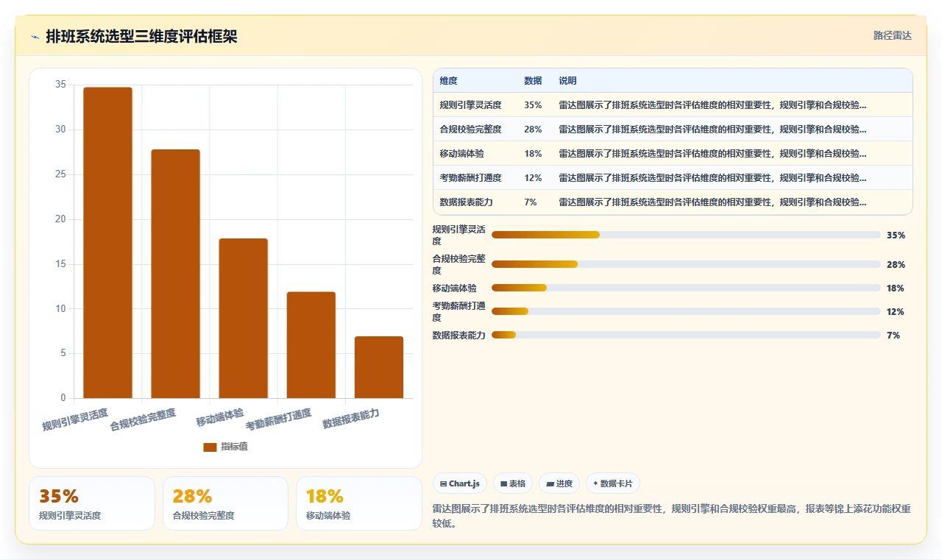The image size is (942, 560).
Task: Click the 35% value in the table
Action: (533, 104)
